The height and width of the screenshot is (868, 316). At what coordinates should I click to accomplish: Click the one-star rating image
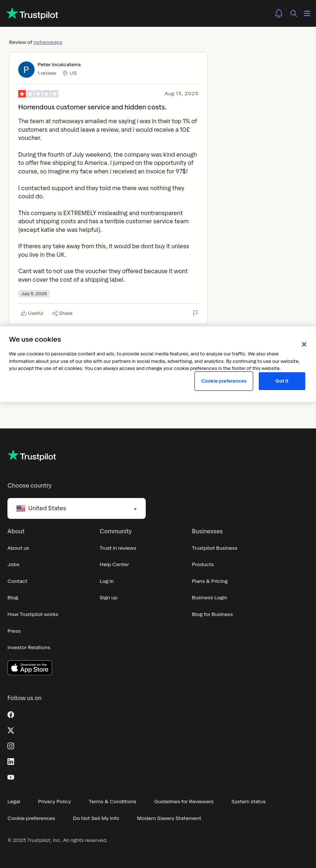(38, 94)
